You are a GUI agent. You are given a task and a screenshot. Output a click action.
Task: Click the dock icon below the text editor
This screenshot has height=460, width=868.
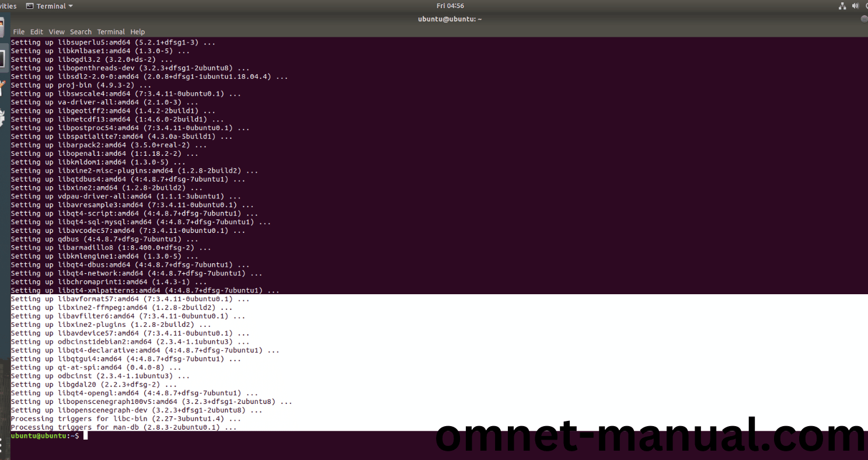(2, 117)
